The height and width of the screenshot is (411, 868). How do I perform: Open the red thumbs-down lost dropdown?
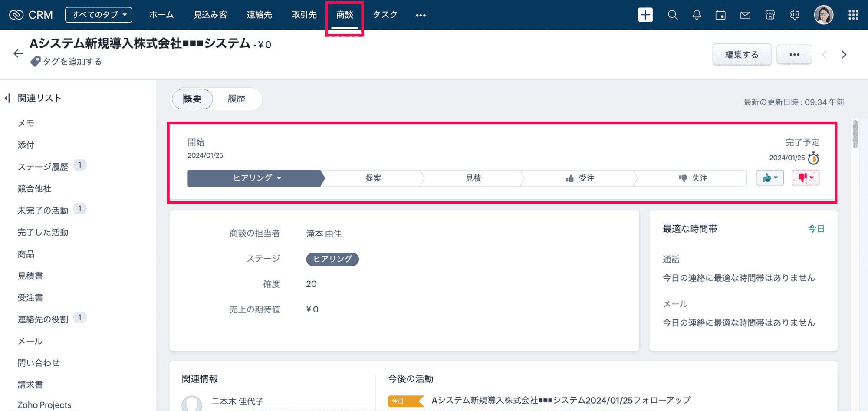tap(806, 178)
